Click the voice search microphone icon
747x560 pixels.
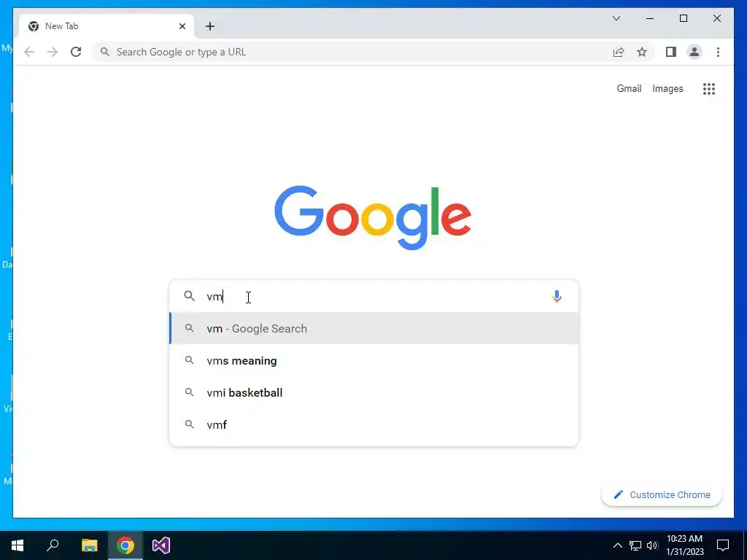557,296
